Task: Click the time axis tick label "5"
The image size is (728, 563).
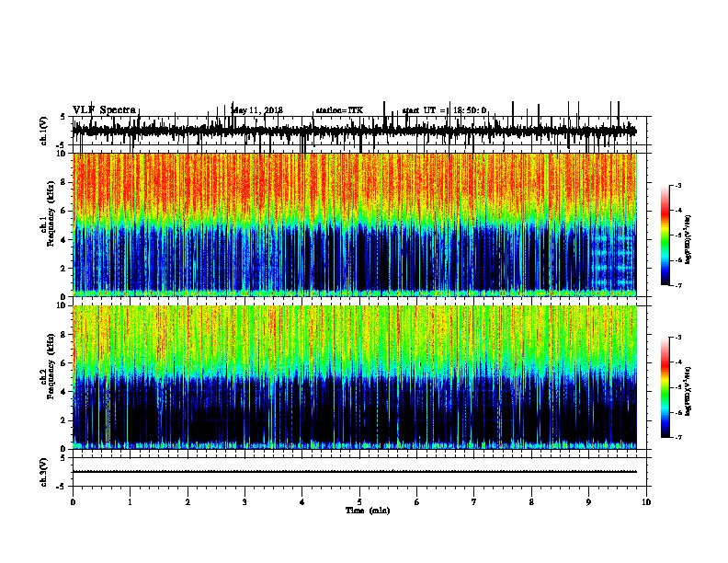Action: 359,502
